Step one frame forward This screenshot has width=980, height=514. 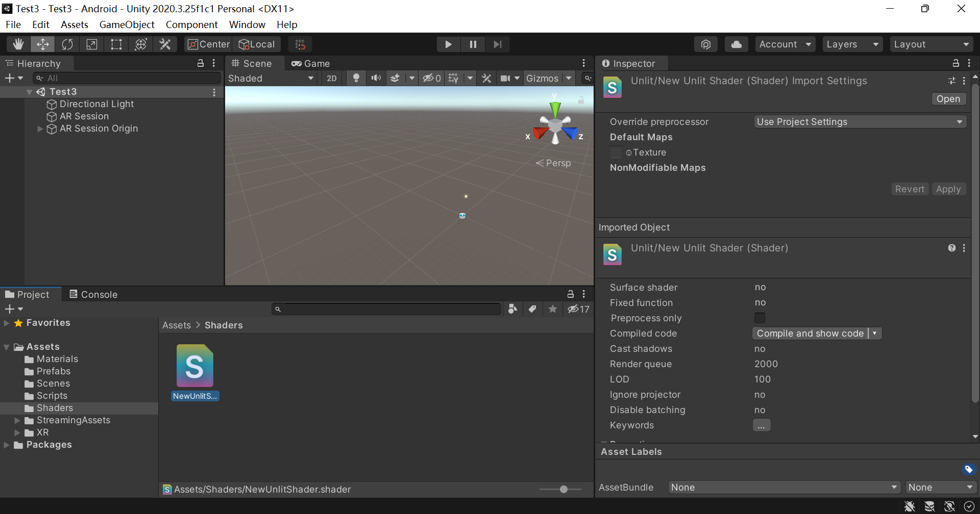point(498,44)
